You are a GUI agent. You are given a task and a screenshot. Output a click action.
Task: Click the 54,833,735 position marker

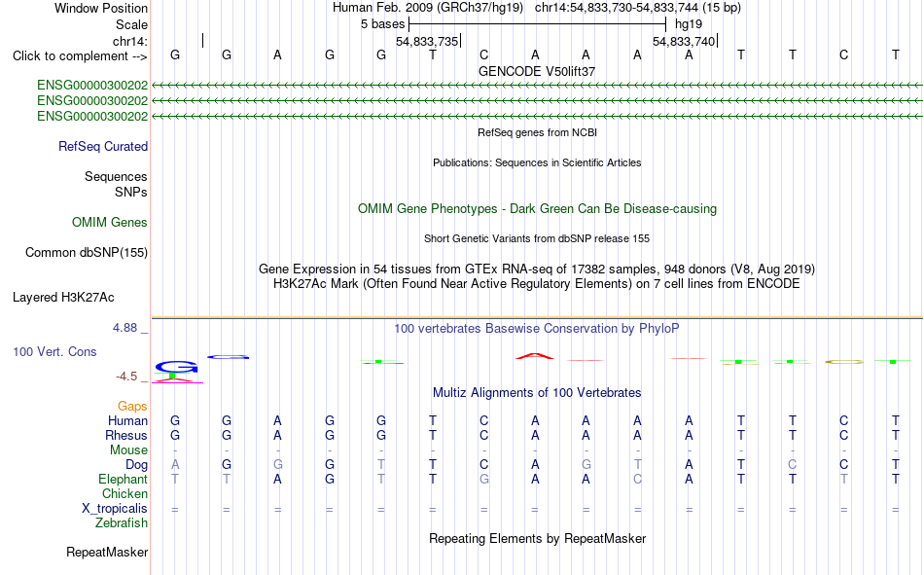coord(427,41)
